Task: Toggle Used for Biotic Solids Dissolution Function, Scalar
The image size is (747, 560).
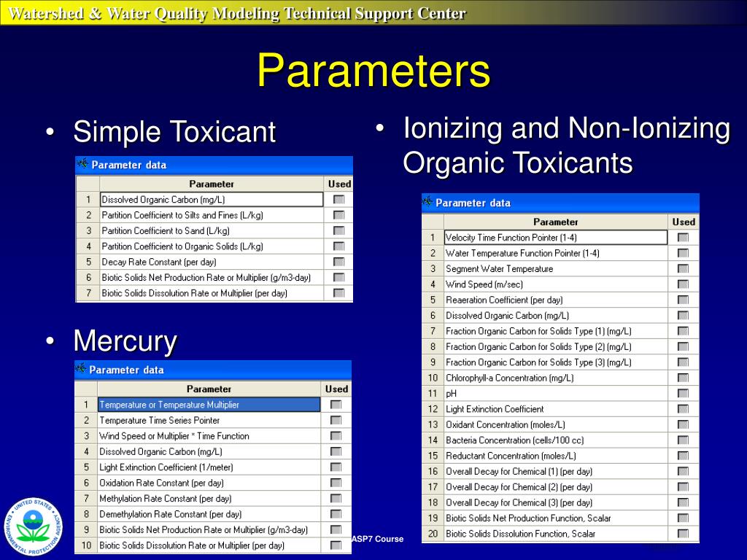Action: 683,533
